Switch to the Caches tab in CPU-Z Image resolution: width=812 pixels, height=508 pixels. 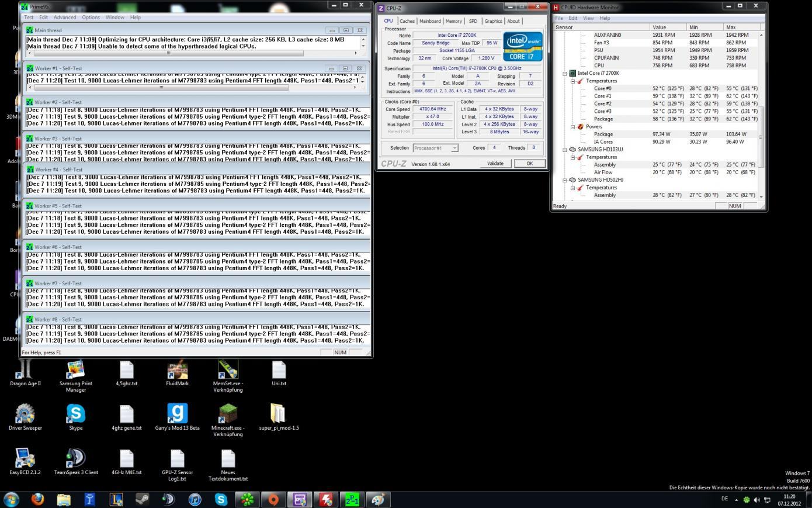point(407,21)
